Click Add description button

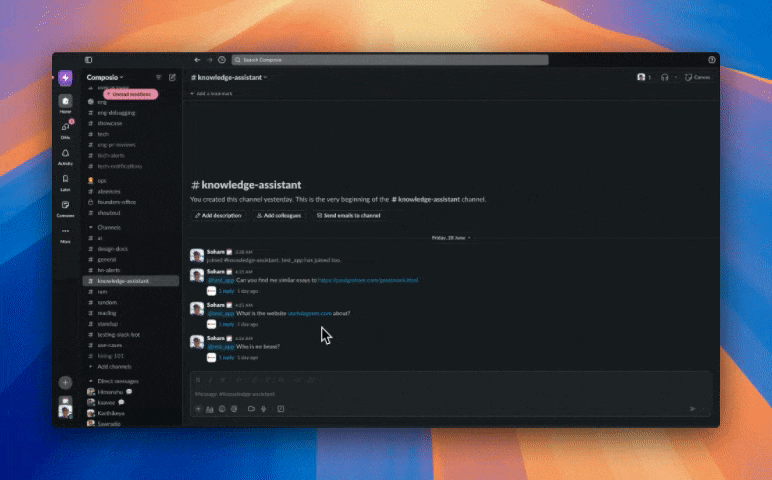click(x=218, y=216)
